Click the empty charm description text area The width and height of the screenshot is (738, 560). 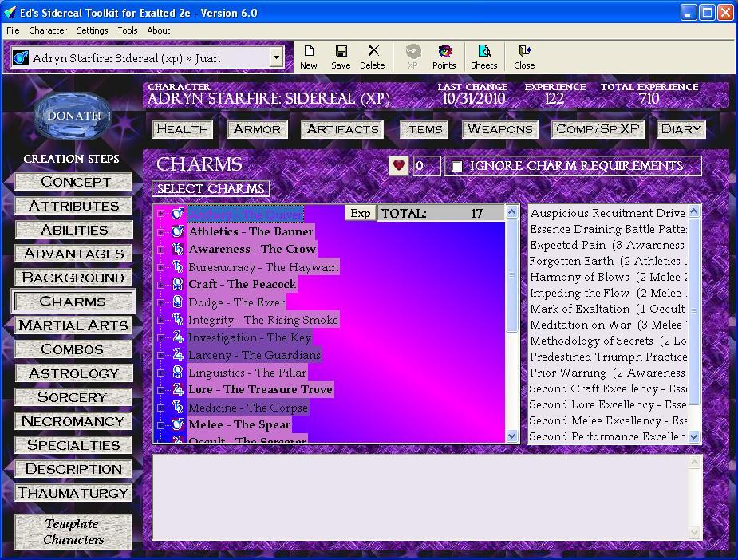tap(422, 498)
